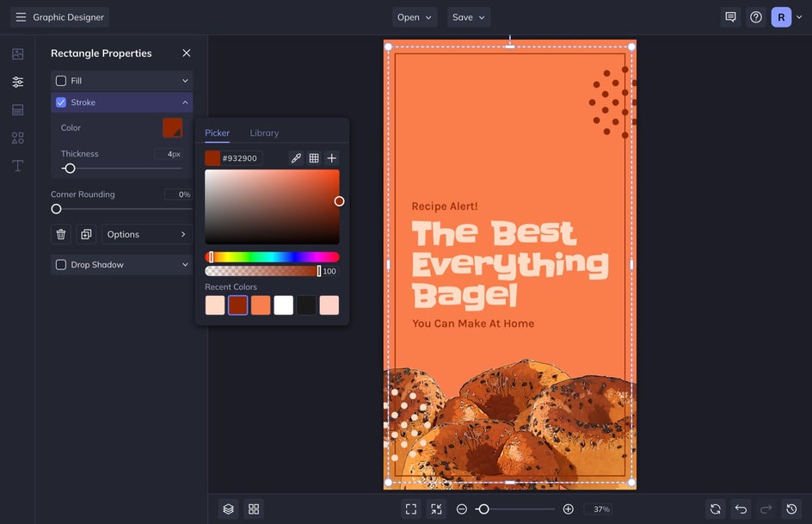Select the black recent color swatch
Viewport: 812px width, 524px height.
point(306,305)
